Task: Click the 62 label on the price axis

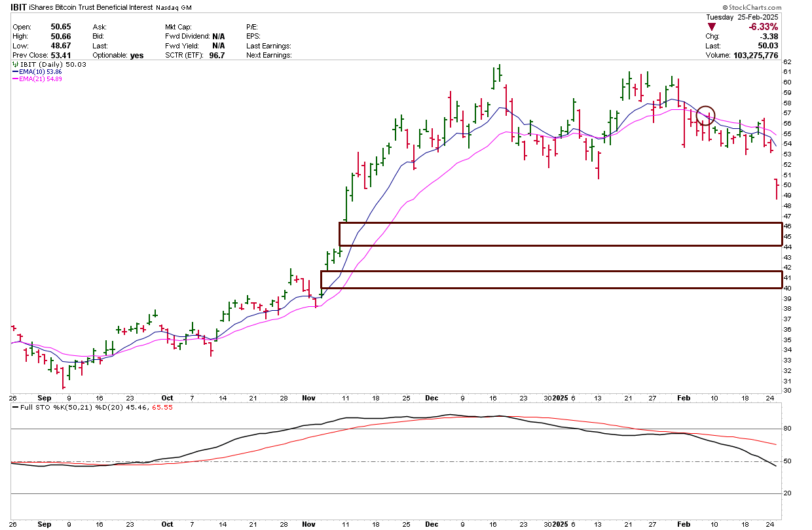Action: tap(788, 62)
